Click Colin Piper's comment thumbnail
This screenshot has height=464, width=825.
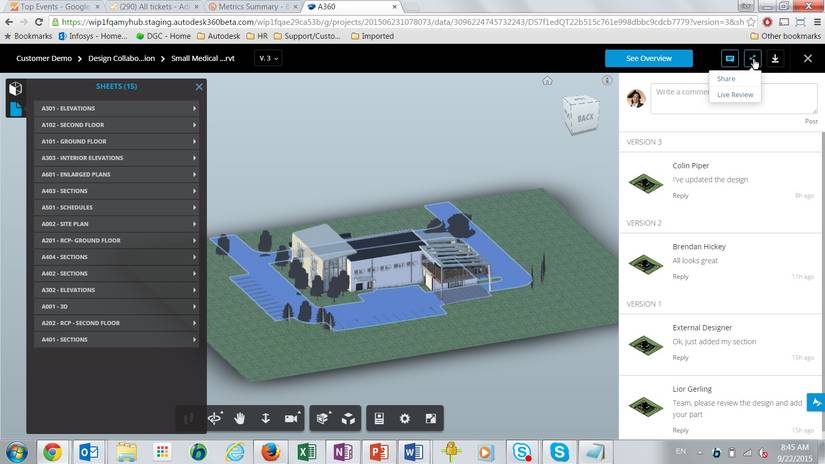click(x=646, y=183)
